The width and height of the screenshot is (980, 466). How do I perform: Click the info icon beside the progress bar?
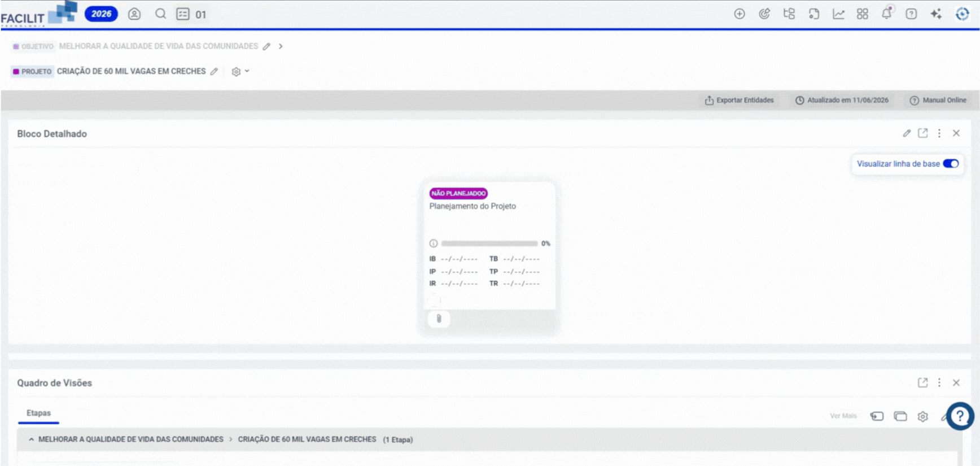point(433,243)
